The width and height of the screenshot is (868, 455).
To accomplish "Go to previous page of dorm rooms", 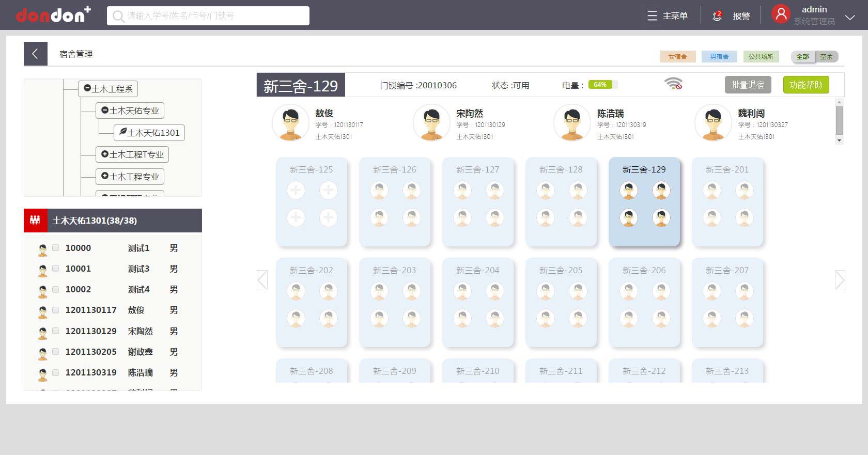I will click(262, 280).
